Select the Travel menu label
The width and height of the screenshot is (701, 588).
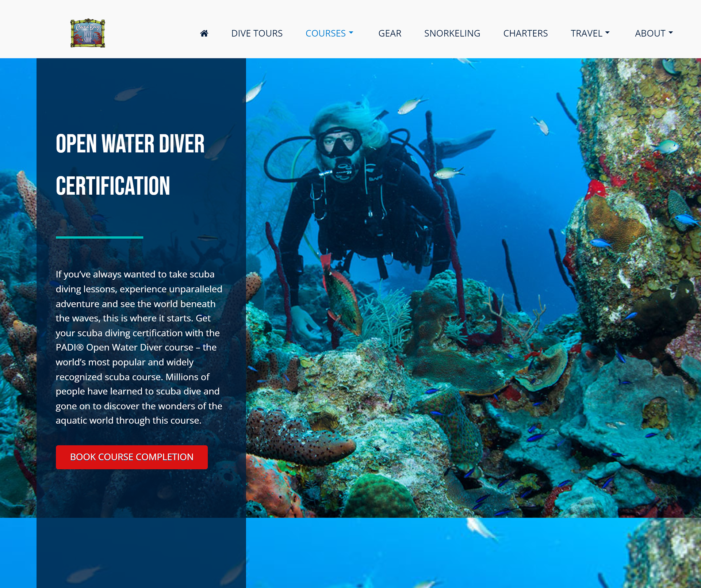[x=586, y=33]
